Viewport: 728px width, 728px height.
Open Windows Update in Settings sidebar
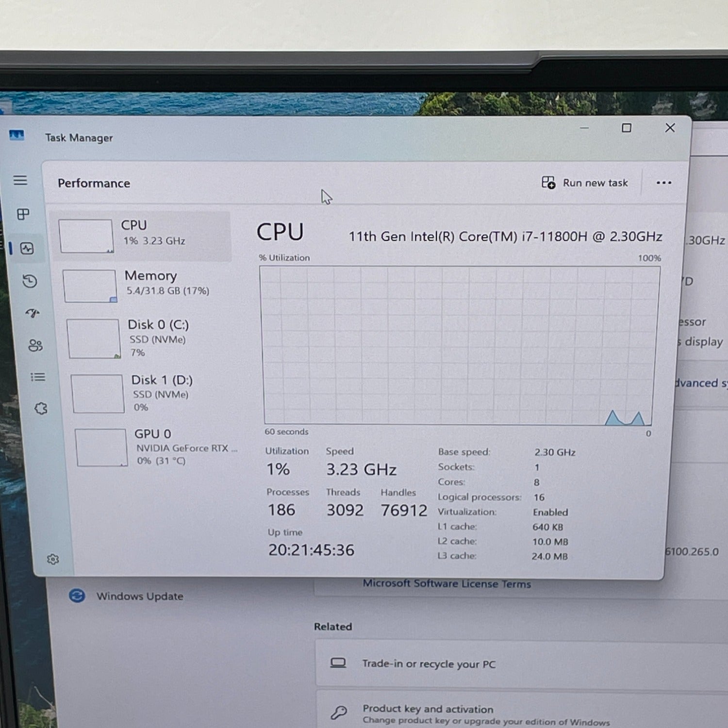pos(139,596)
